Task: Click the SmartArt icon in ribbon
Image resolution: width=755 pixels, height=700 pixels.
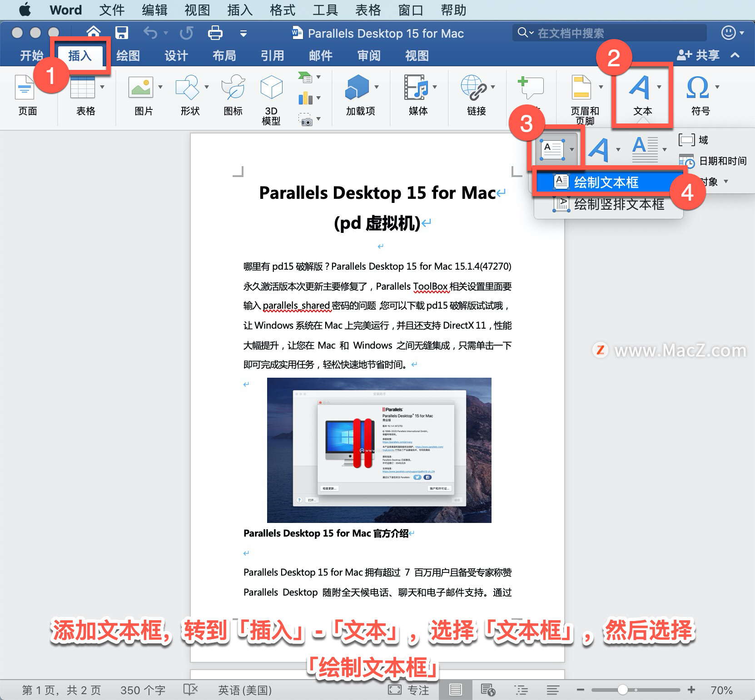Action: (x=305, y=77)
